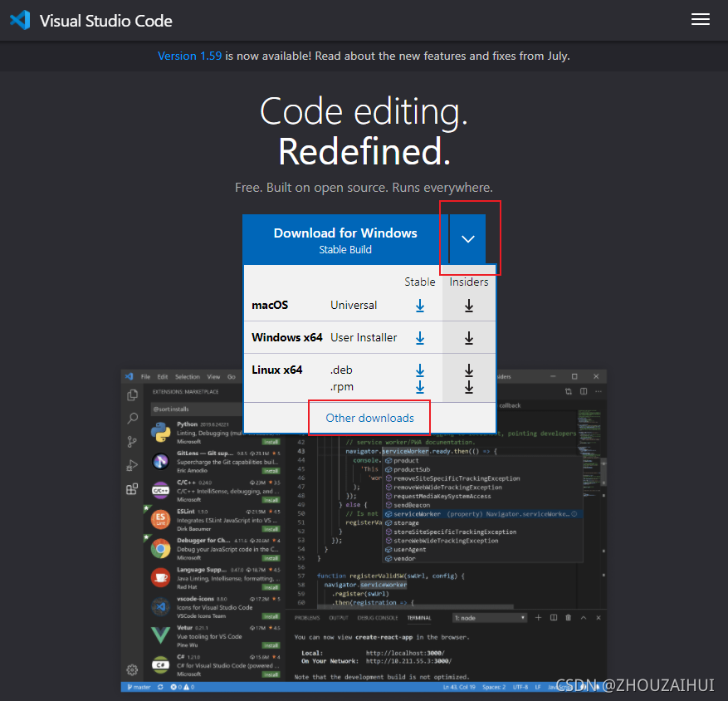The width and height of the screenshot is (728, 701).
Task: Click Install button for Vetur in hero screenshot
Action: point(271,645)
